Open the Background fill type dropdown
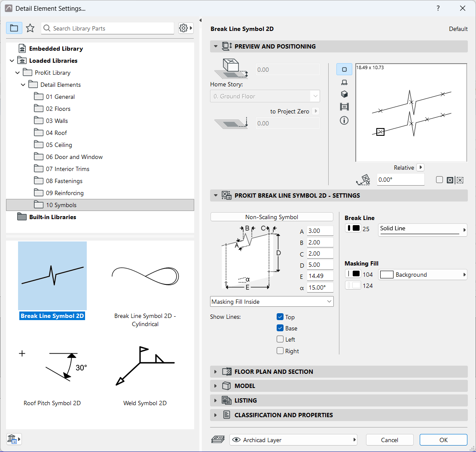 (422, 275)
